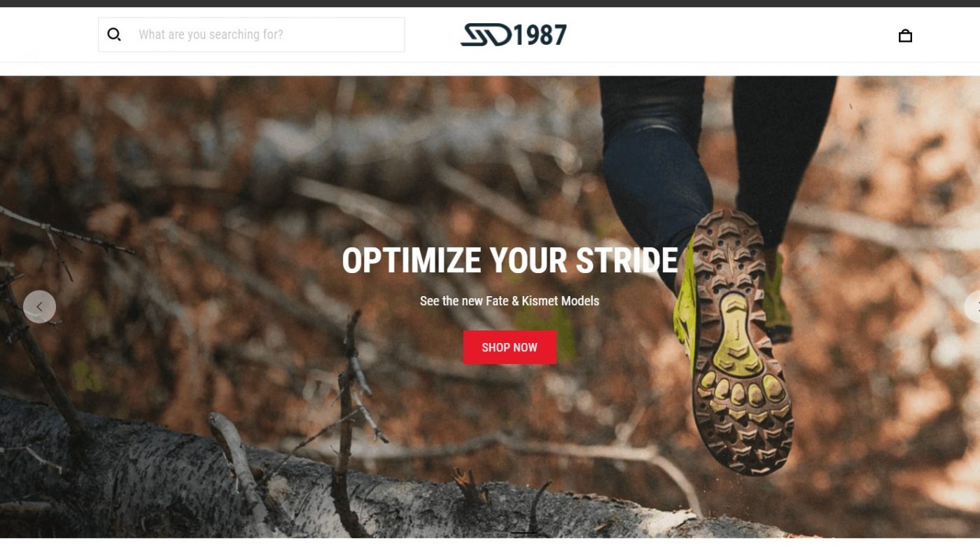Click the magnifying glass search icon
Screen dimensions: 980x560
[114, 34]
